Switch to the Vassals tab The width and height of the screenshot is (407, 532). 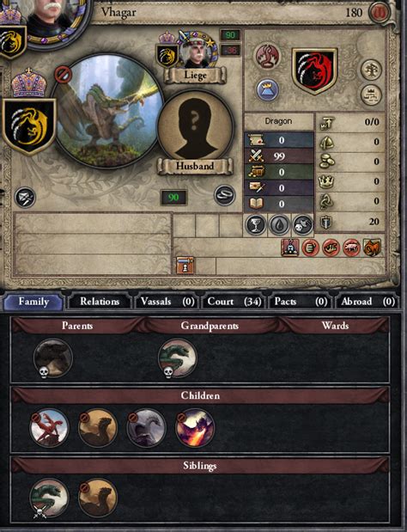click(167, 302)
